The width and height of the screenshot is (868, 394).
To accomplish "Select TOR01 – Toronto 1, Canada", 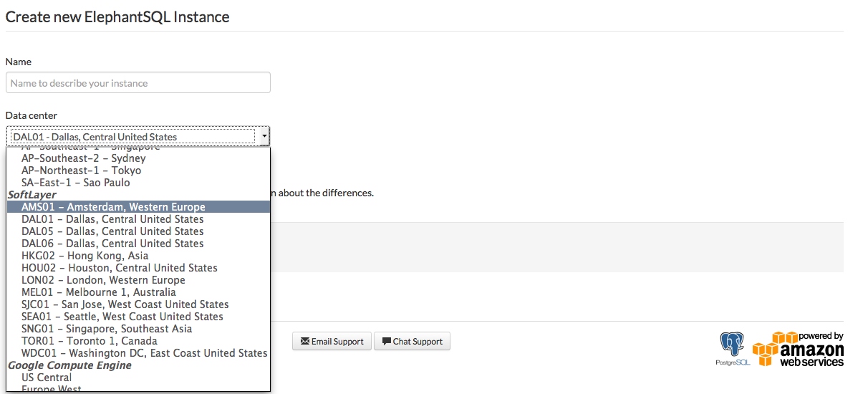I will pyautogui.click(x=89, y=341).
